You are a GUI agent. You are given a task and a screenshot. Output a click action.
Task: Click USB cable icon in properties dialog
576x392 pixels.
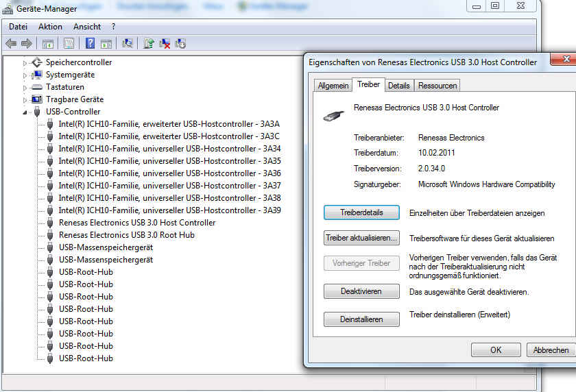334,116
